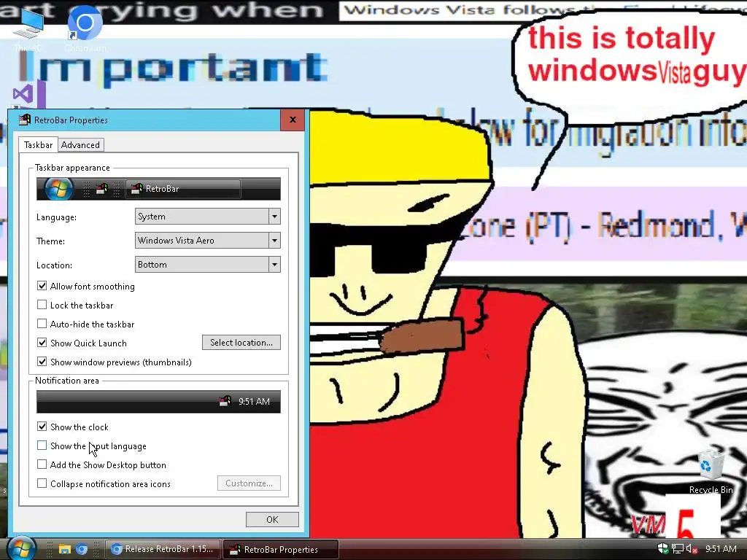
Task: Switch to Release RetroBar 1.15 taskbar window
Action: (x=163, y=549)
